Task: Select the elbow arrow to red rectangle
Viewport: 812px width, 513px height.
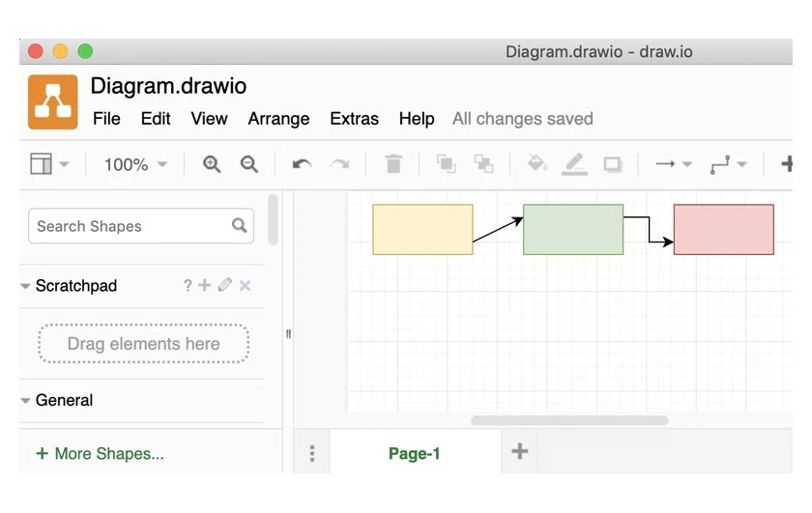Action: click(649, 229)
